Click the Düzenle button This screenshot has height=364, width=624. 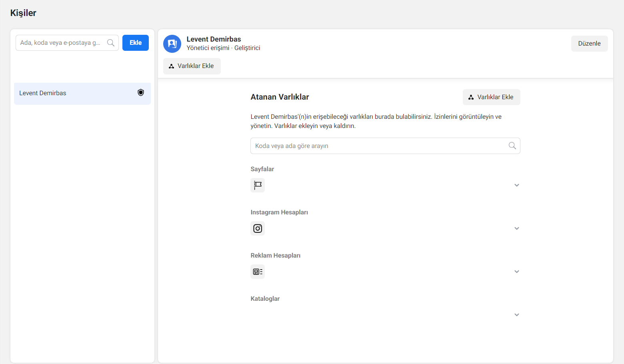tap(589, 44)
